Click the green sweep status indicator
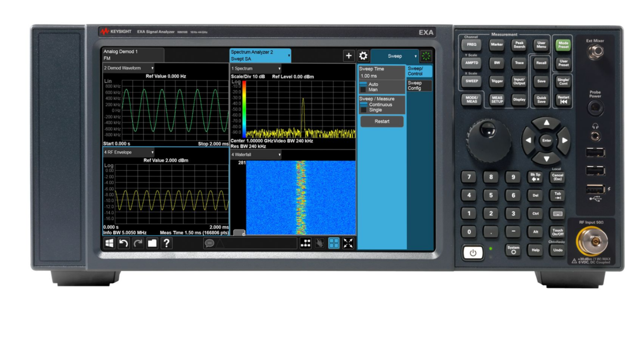Viewport: 644px width, 338px height. (426, 56)
